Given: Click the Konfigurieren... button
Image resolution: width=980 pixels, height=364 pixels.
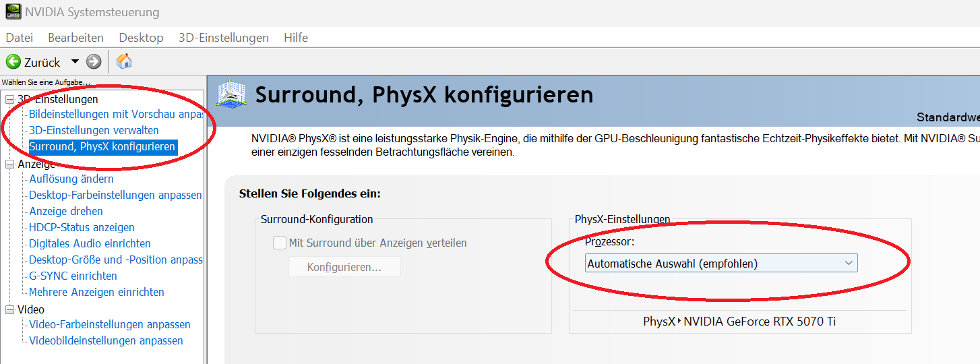Looking at the screenshot, I should [344, 267].
